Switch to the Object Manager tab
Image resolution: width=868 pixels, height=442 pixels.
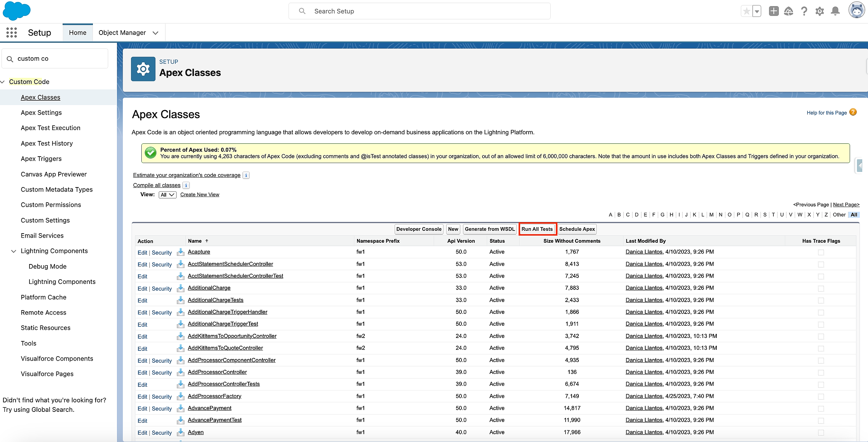click(x=122, y=33)
